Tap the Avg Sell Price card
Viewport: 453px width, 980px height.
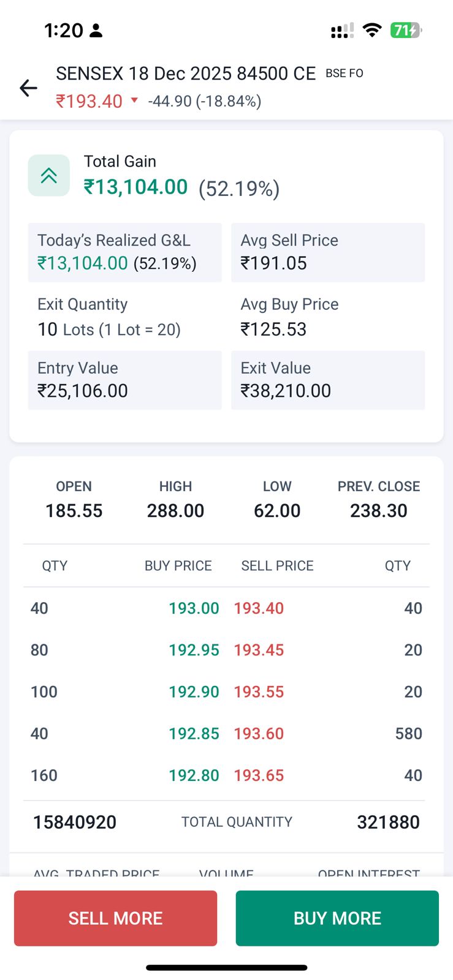coord(327,252)
